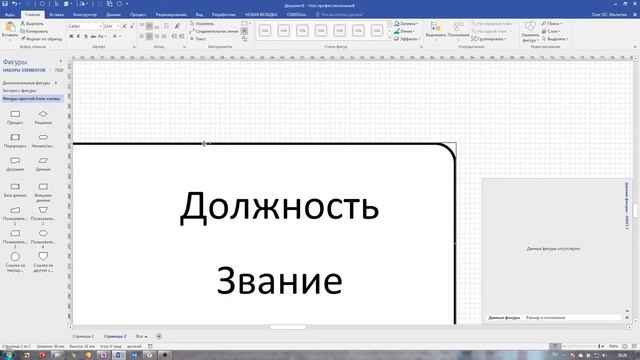The width and height of the screenshot is (640, 360).
Task: Add a new page with plus button
Action: [159, 336]
